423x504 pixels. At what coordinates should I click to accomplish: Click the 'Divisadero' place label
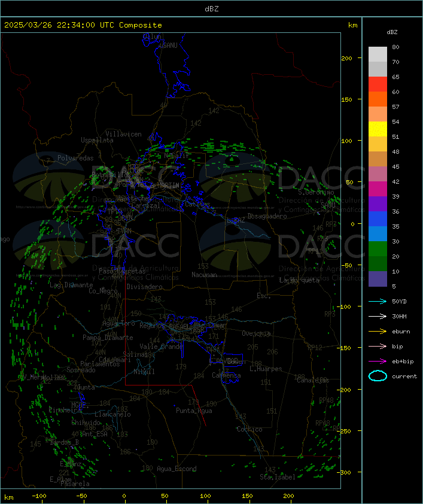pos(145,286)
